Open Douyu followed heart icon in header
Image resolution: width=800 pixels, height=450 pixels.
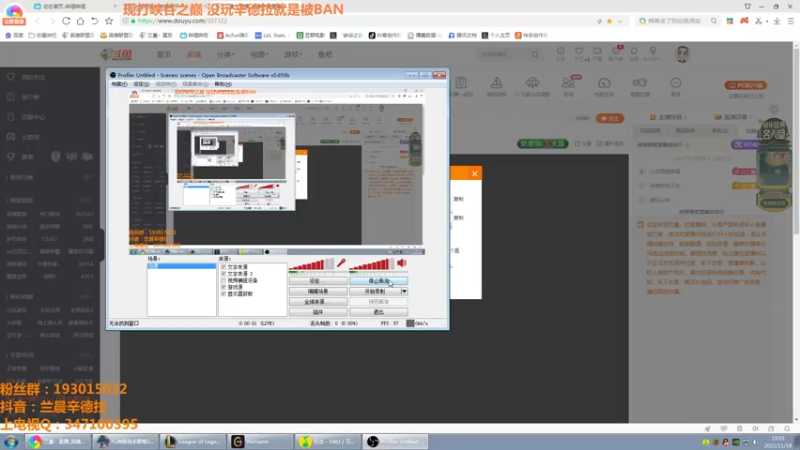[x=579, y=51]
